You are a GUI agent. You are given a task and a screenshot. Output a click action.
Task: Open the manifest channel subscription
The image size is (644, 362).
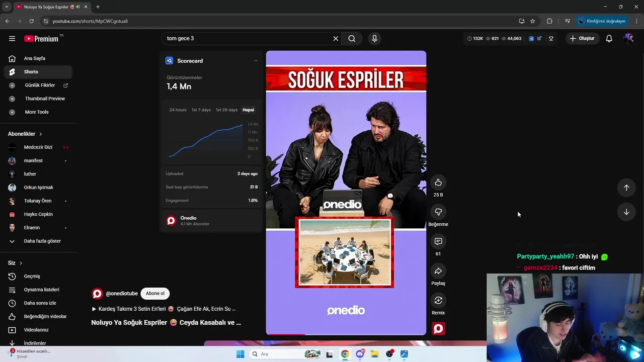[38, 161]
